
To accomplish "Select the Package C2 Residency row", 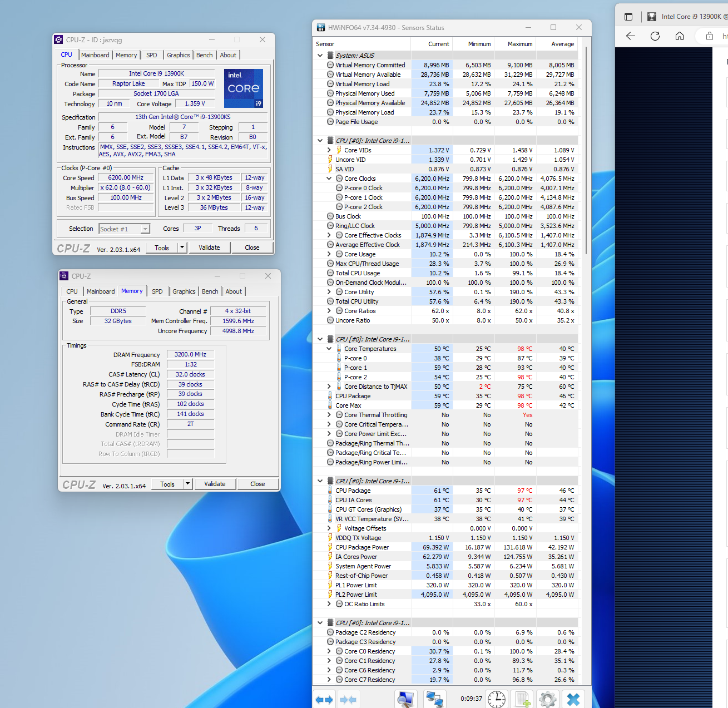I will (445, 632).
